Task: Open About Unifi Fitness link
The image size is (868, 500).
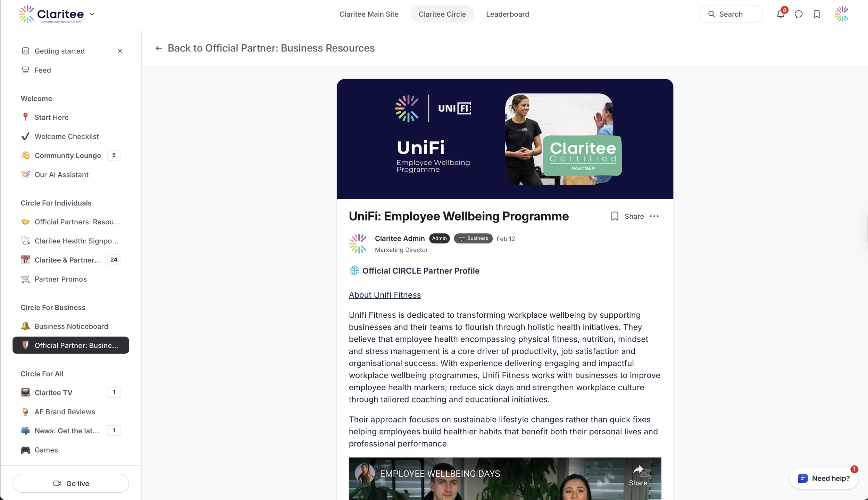Action: coord(385,295)
